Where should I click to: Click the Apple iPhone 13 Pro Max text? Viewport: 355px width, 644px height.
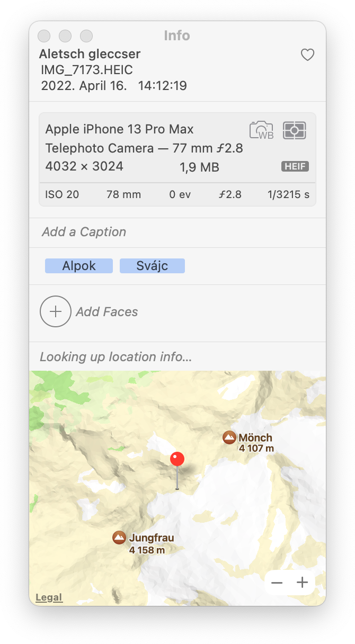coord(120,129)
